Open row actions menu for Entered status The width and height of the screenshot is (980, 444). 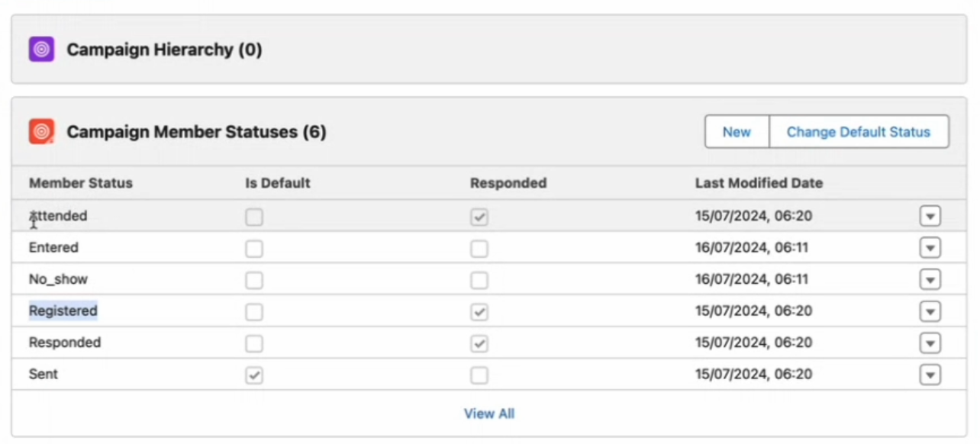tap(930, 248)
